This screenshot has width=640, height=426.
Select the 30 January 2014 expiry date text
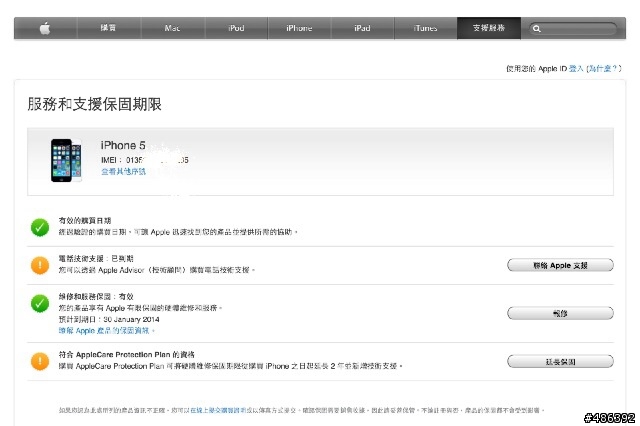coord(131,319)
